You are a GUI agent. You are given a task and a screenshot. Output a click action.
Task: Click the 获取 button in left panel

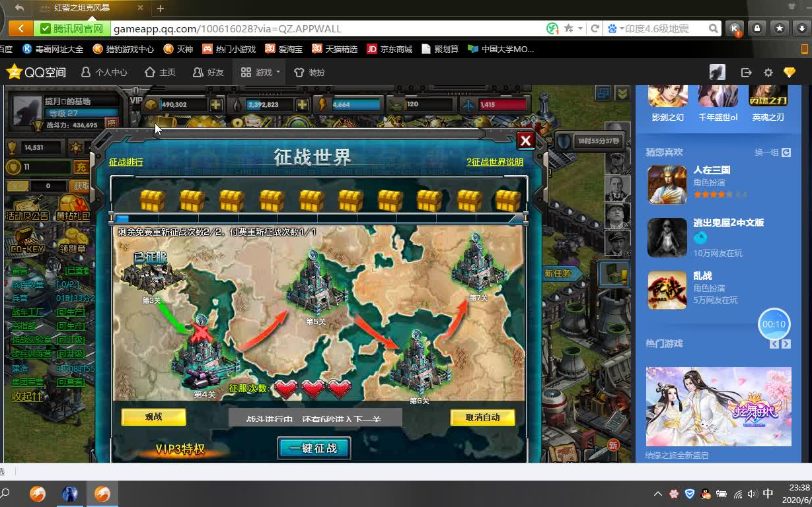tap(81, 186)
